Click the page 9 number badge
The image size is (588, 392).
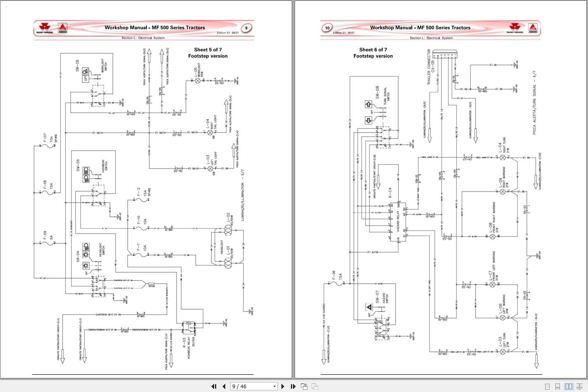[246, 28]
